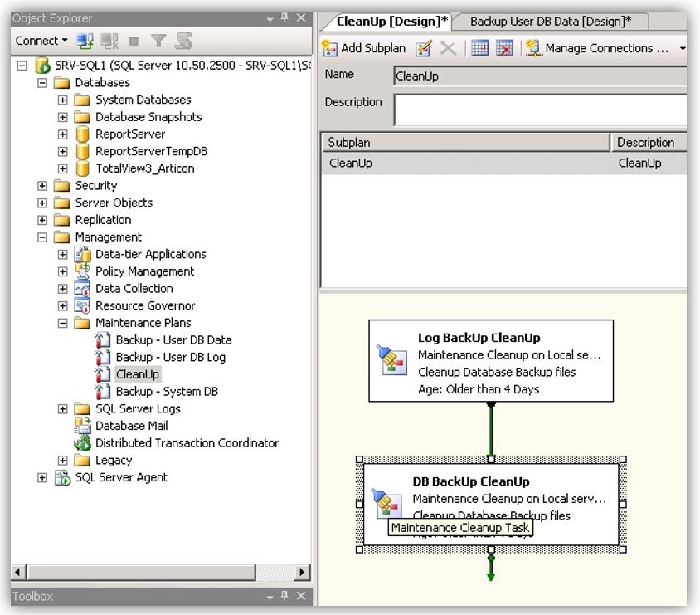
Task: Click the plan Description input field
Action: (540, 110)
